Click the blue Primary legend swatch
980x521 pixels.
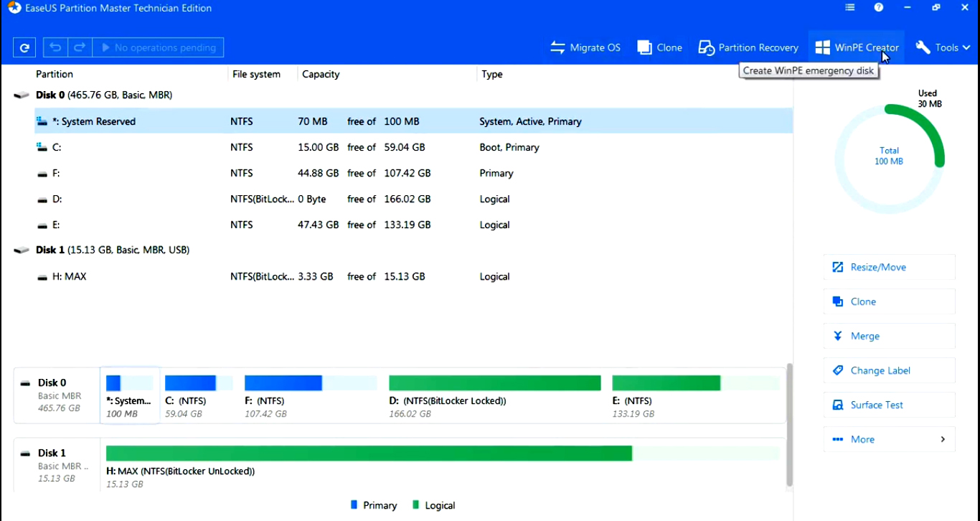354,504
